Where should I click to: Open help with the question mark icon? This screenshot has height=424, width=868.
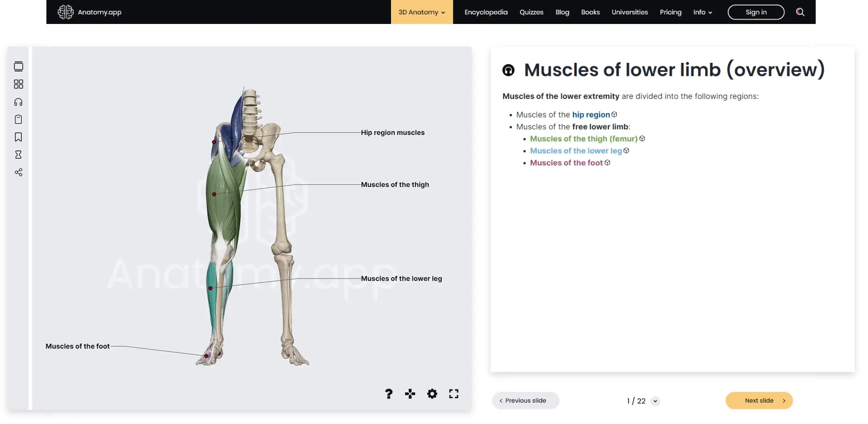tap(388, 394)
